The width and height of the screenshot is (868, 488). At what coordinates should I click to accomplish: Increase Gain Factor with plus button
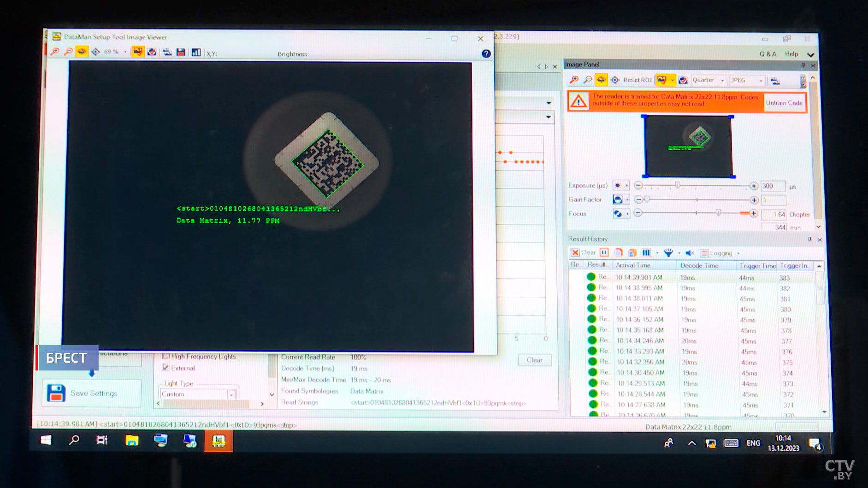point(754,200)
